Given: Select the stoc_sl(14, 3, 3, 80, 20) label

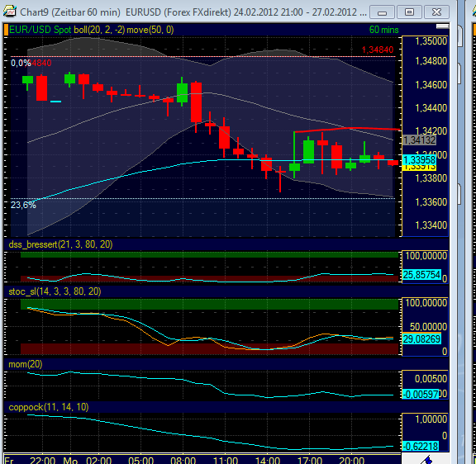Looking at the screenshot, I should coord(55,291).
